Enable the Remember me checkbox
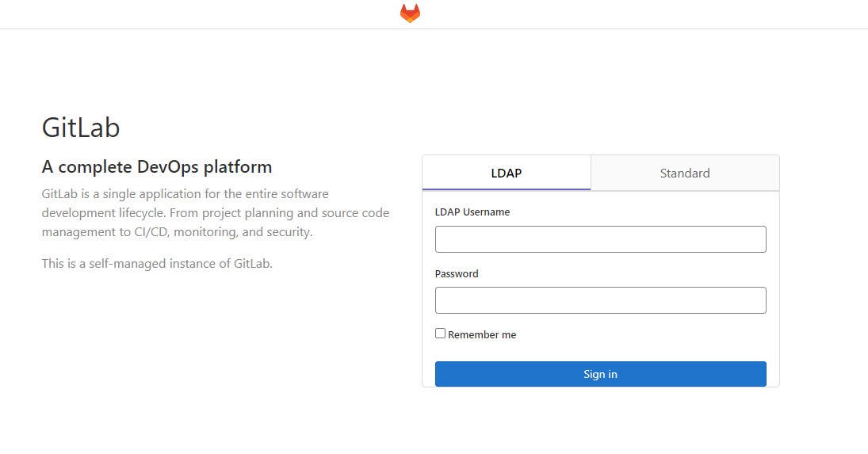Screen dimensions: 868x454 pos(441,334)
